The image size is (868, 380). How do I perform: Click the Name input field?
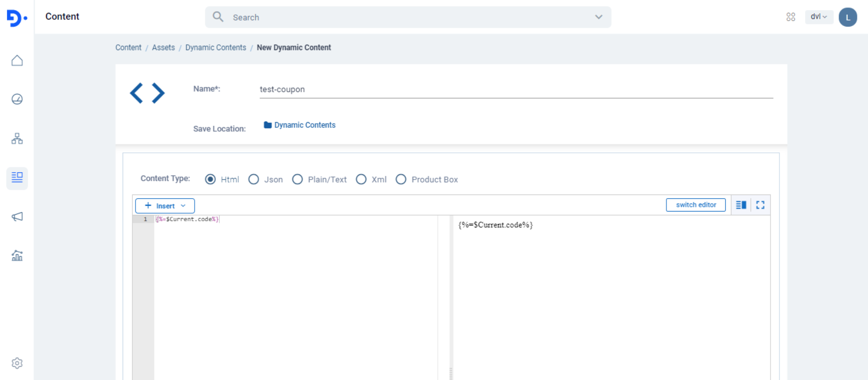516,90
